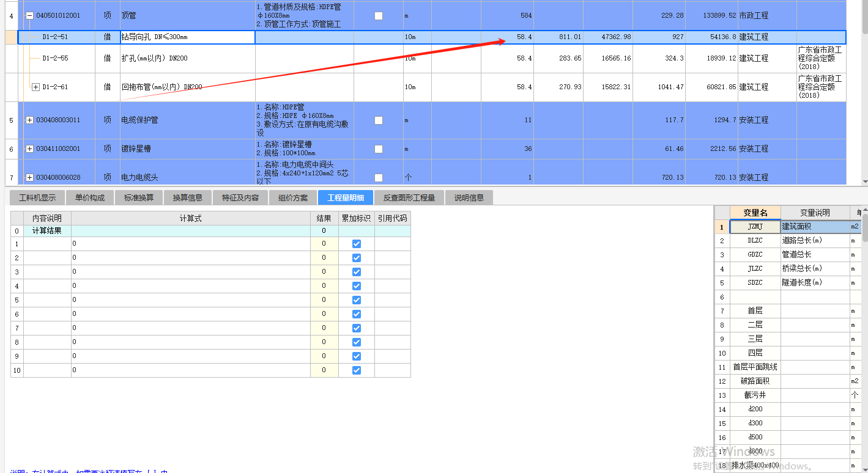Open the 组价方案 tab
Screen dimensions: 868x473
pyautogui.click(x=293, y=197)
